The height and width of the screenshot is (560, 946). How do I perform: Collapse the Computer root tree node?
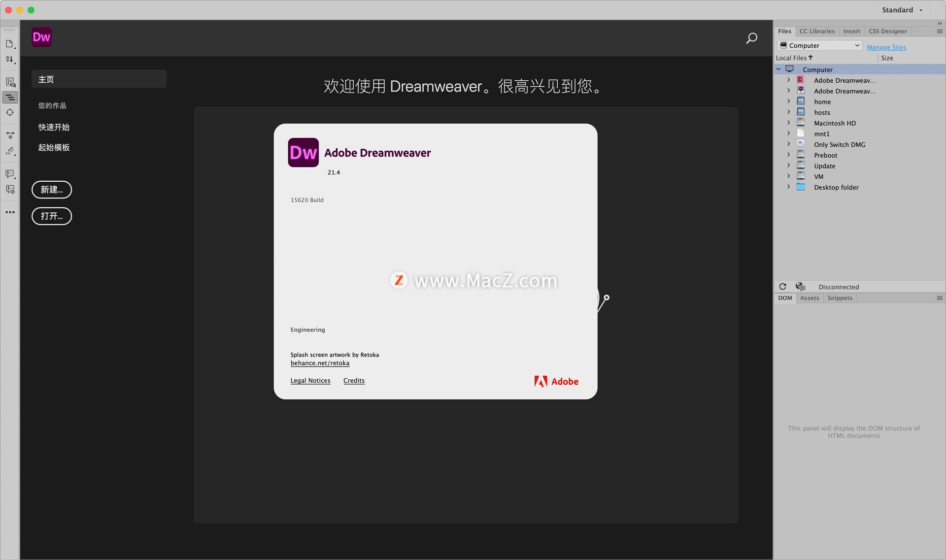point(778,69)
